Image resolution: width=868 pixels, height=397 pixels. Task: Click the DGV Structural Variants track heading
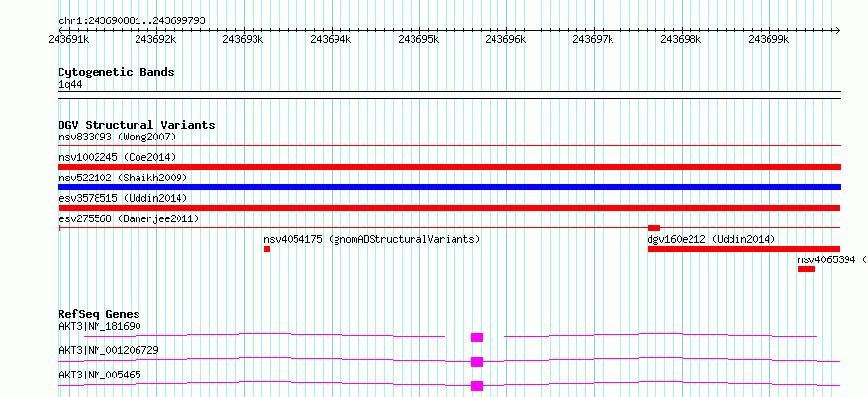click(137, 125)
